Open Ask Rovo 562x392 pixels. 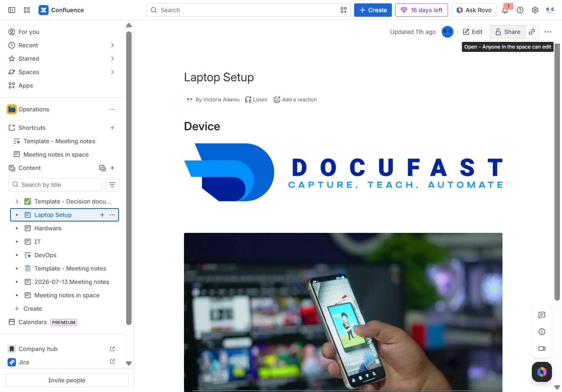(474, 10)
